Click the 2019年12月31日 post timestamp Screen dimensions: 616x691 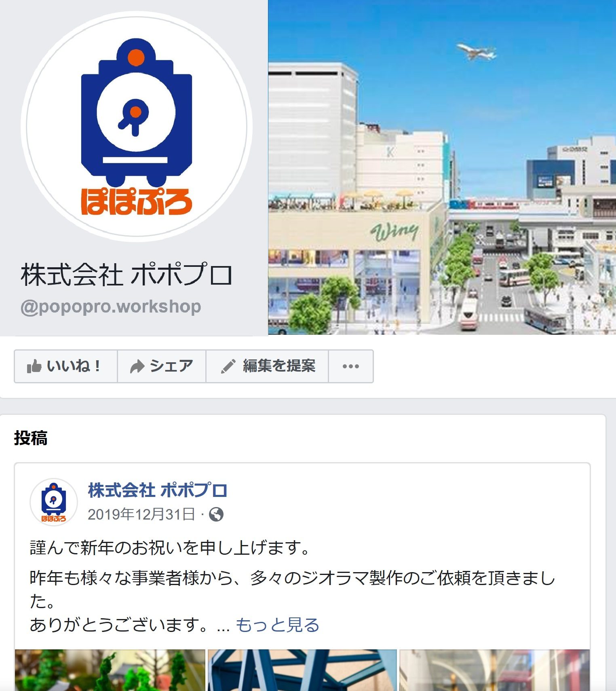coord(141,514)
